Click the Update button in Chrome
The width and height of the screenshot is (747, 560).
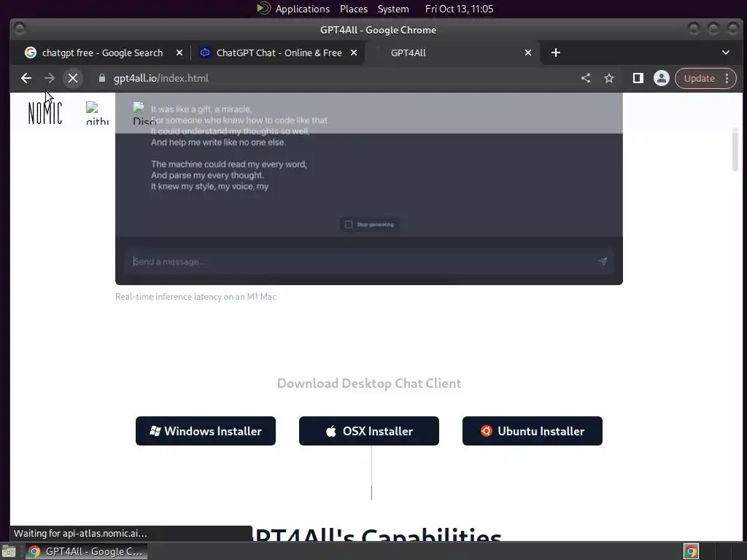700,78
